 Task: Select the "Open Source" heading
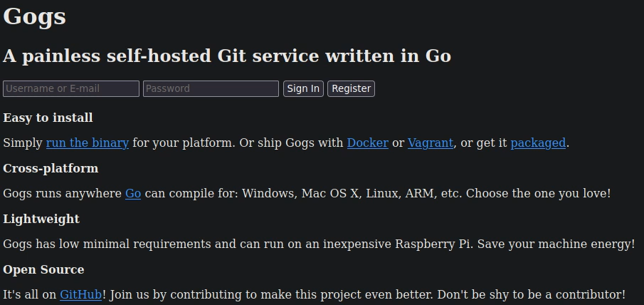[43, 269]
